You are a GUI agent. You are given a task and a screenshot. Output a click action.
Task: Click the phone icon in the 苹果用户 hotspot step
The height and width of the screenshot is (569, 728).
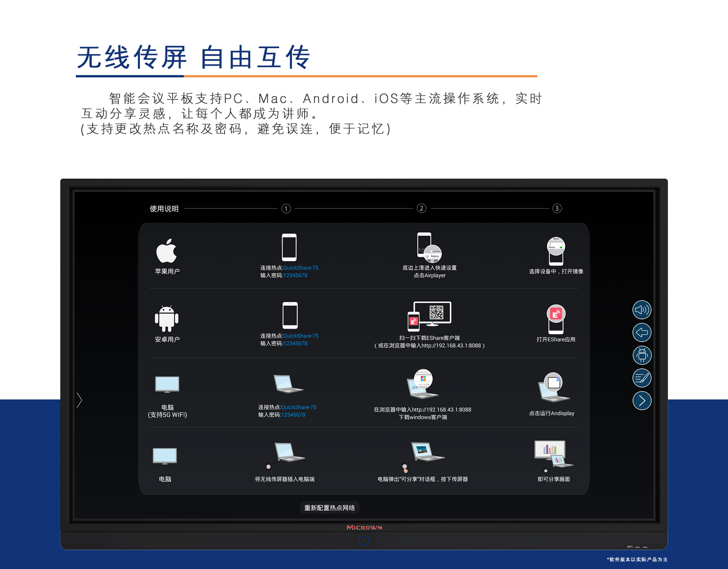tap(289, 247)
